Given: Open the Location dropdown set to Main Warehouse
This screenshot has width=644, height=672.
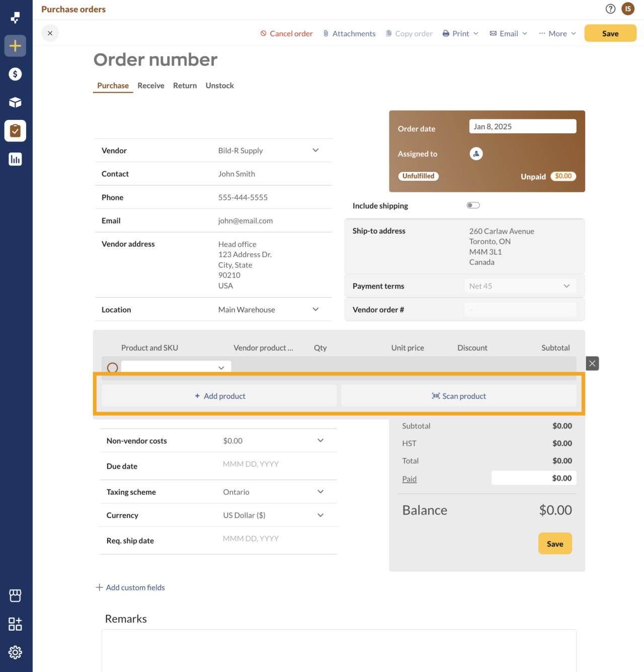Looking at the screenshot, I should tap(315, 309).
